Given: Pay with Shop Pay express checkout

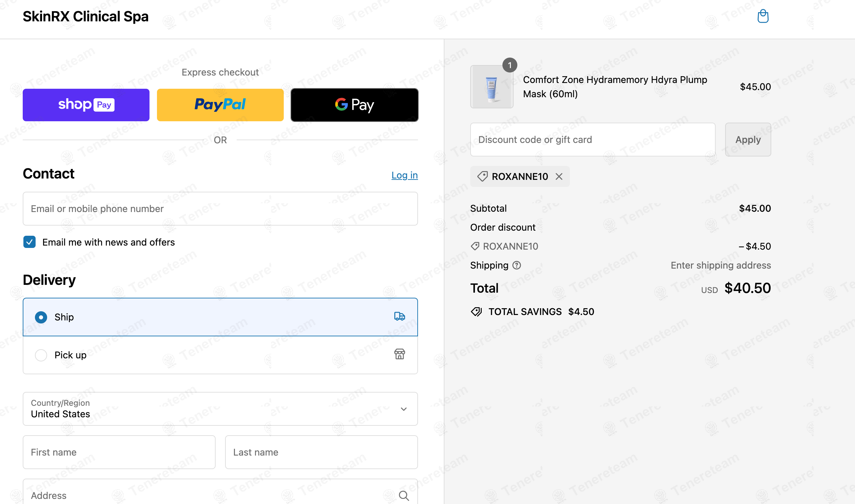Looking at the screenshot, I should pyautogui.click(x=86, y=105).
